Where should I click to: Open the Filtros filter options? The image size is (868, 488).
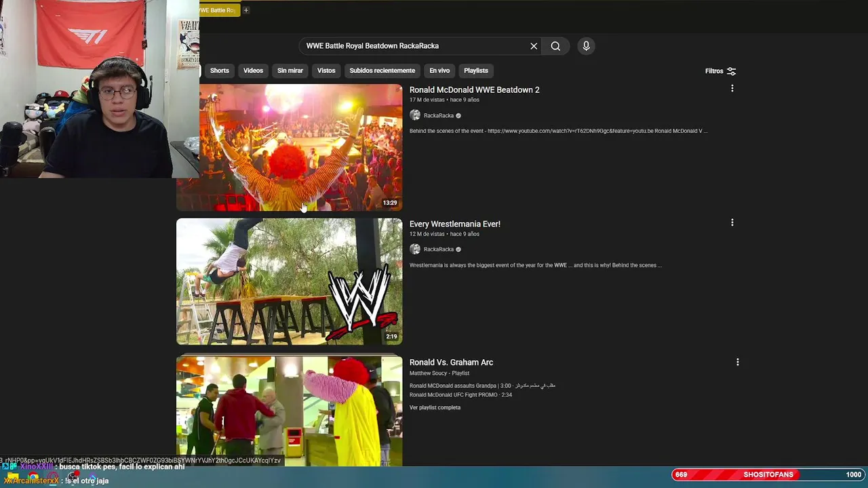point(720,71)
